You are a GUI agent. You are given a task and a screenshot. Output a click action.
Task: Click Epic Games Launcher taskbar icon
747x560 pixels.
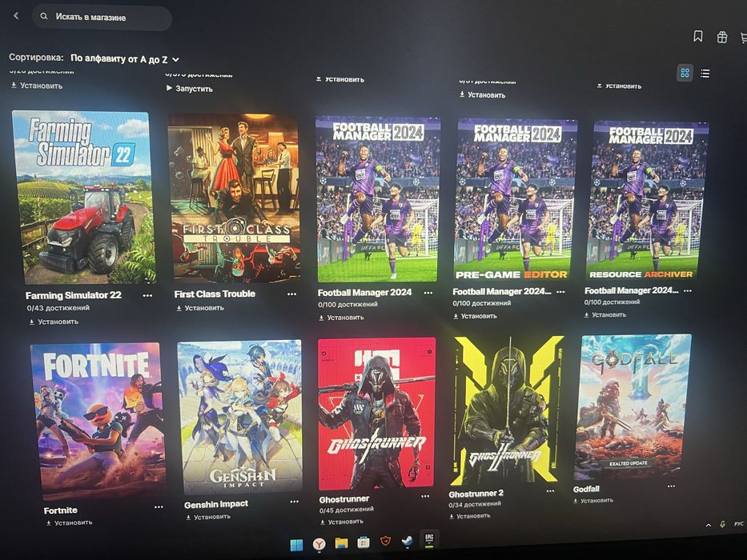428,538
